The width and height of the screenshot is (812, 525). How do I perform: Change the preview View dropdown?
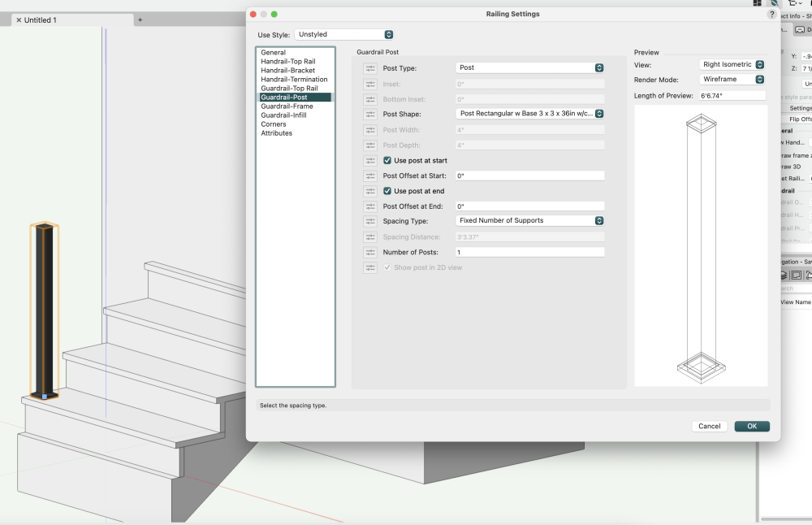[x=732, y=64]
